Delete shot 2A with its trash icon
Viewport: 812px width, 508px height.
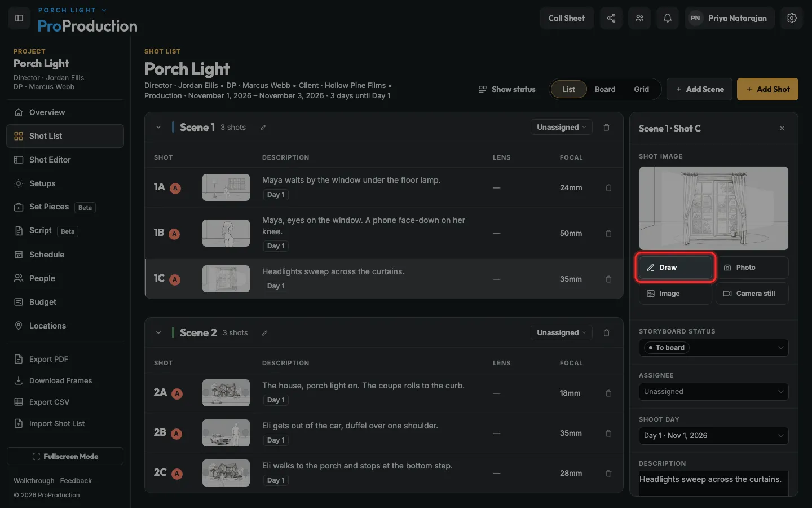[x=608, y=393]
